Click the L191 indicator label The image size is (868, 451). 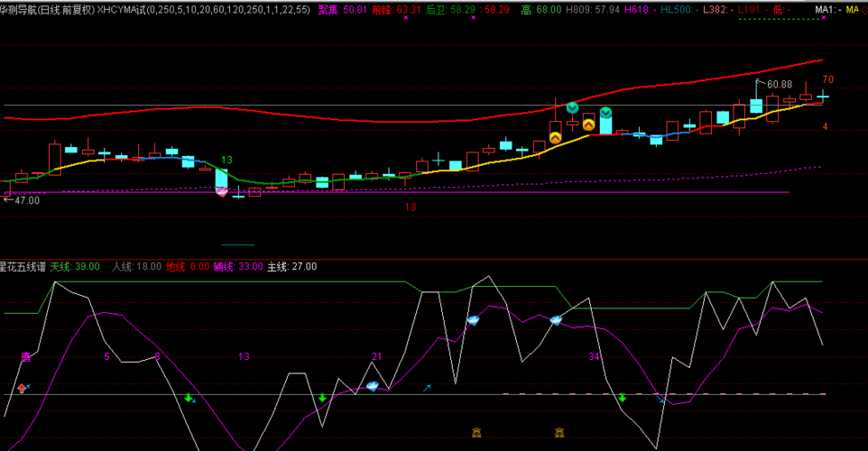(753, 9)
